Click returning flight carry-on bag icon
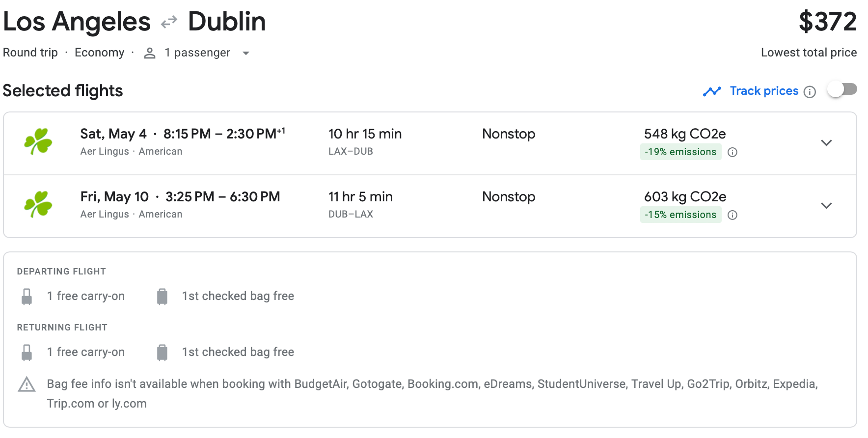868x438 pixels. click(27, 353)
